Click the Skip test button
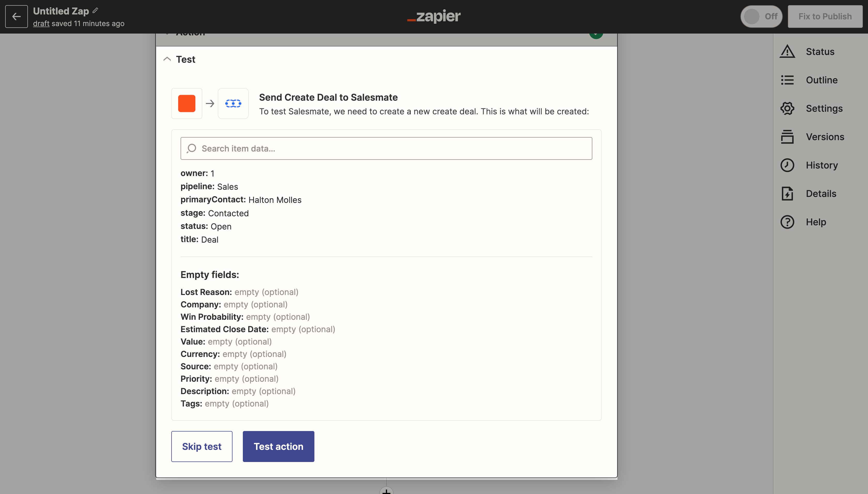868x494 pixels. 202,446
